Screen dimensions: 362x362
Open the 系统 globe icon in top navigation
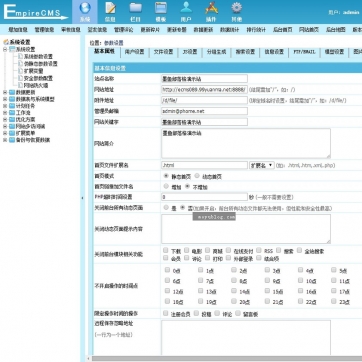85,8
